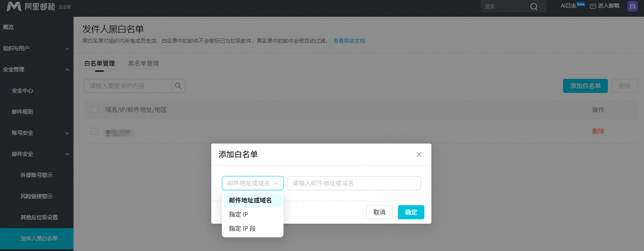
Task: Click the top bar search magnifier icon
Action: [534, 7]
